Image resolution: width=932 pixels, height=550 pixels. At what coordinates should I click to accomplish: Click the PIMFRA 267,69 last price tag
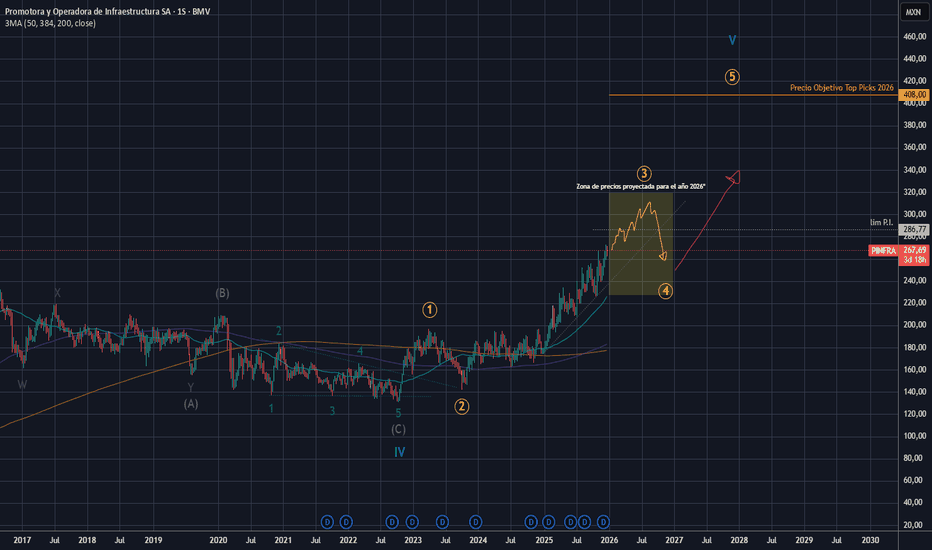898,254
